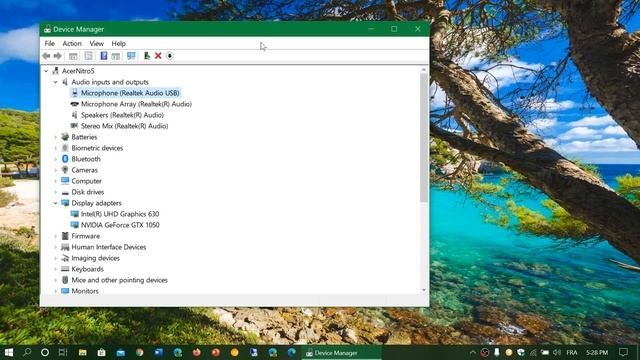Expand the Batteries category arrow
Viewport: 640px width, 360px height.
pos(56,137)
